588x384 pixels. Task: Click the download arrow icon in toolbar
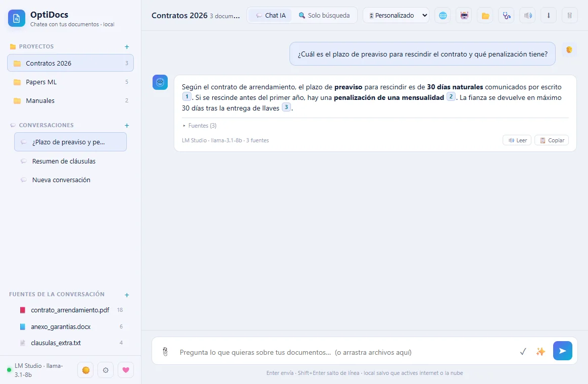(x=549, y=15)
